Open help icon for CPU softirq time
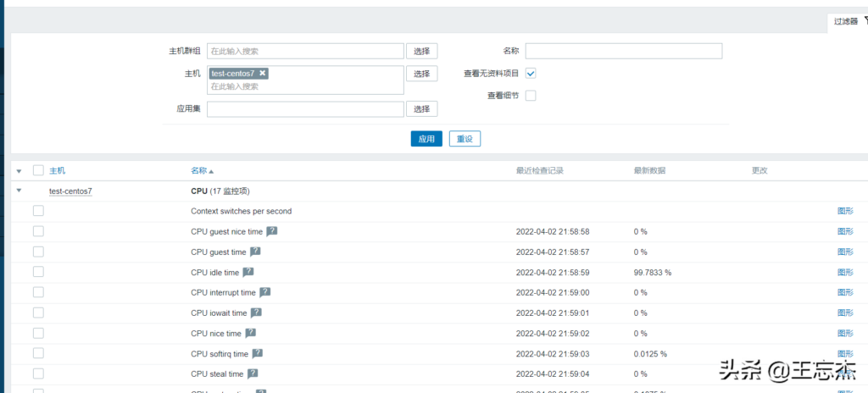Screen dimensions: 868x393 [258, 353]
